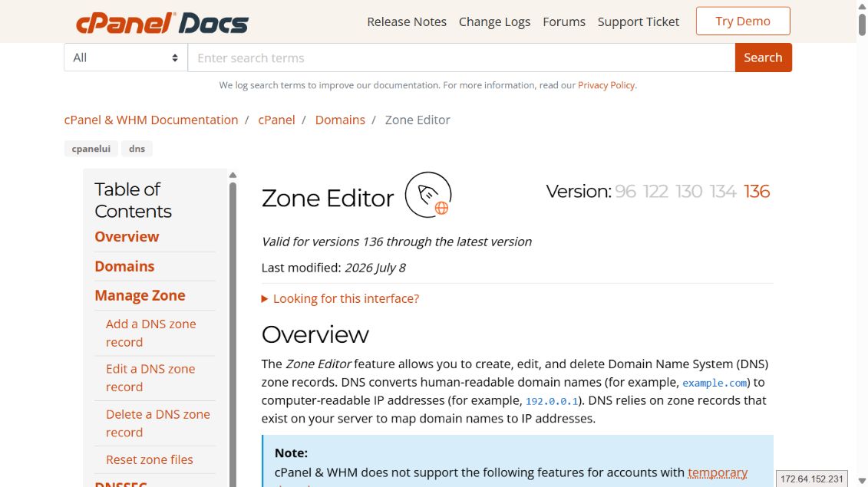
Task: Click the Overview section heading
Action: (315, 334)
